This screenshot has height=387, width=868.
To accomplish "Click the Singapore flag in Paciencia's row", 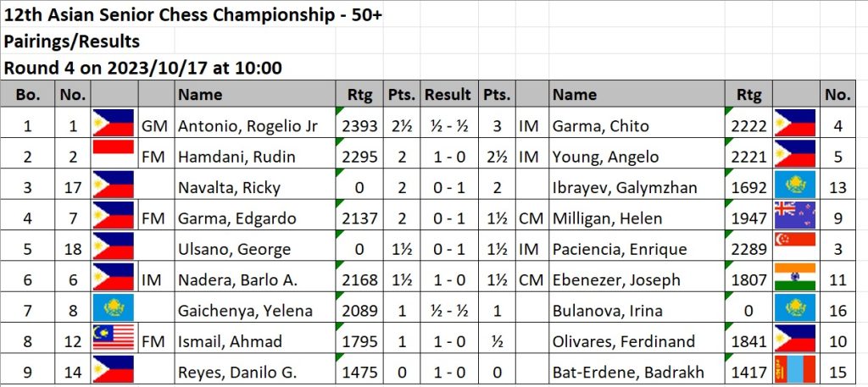I will [794, 248].
